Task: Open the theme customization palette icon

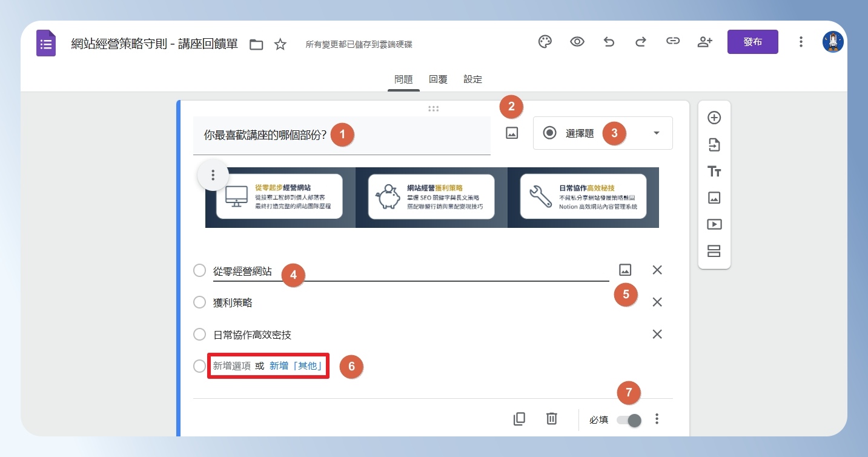Action: pos(545,42)
